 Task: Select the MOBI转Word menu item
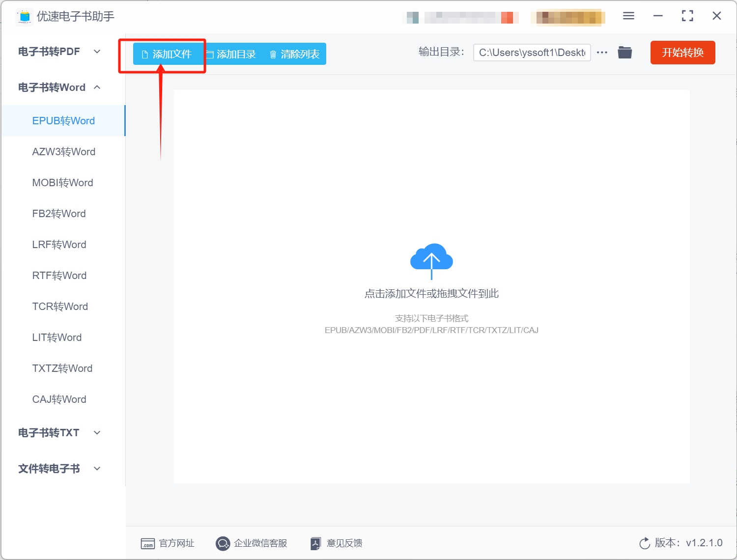(x=63, y=183)
